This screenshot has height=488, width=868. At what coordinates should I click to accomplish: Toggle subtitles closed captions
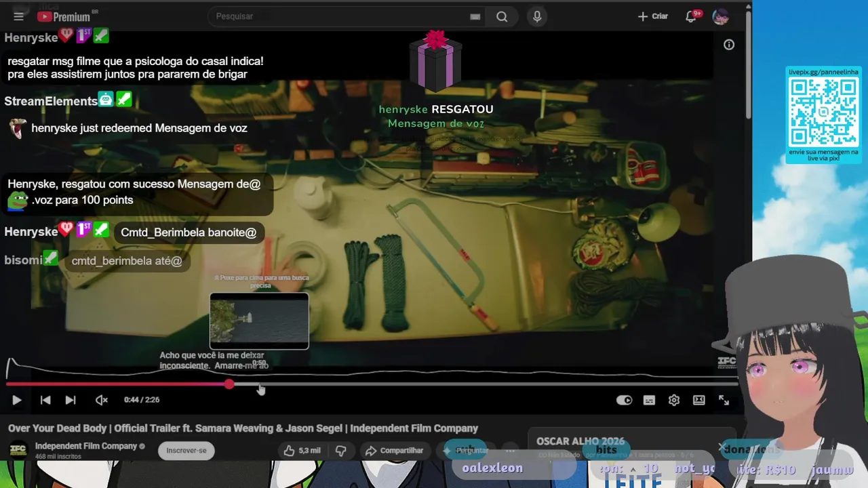649,400
